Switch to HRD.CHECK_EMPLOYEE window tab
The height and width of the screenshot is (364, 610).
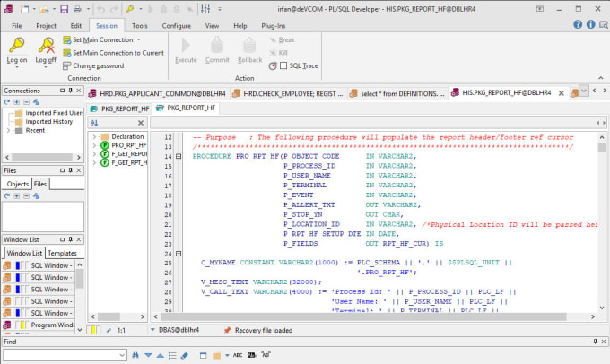point(288,94)
